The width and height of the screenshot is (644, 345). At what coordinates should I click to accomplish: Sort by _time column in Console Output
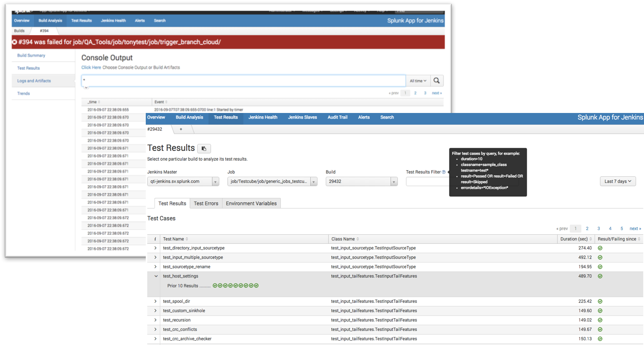click(x=94, y=102)
